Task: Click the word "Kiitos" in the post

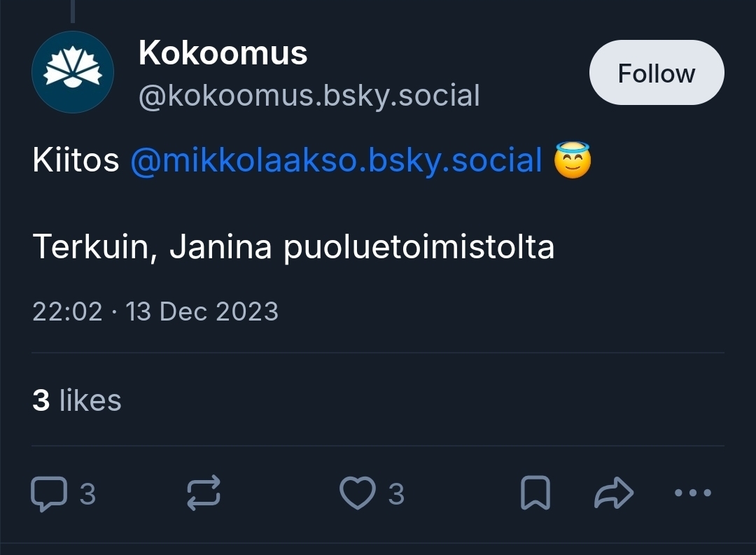Action: pyautogui.click(x=76, y=160)
